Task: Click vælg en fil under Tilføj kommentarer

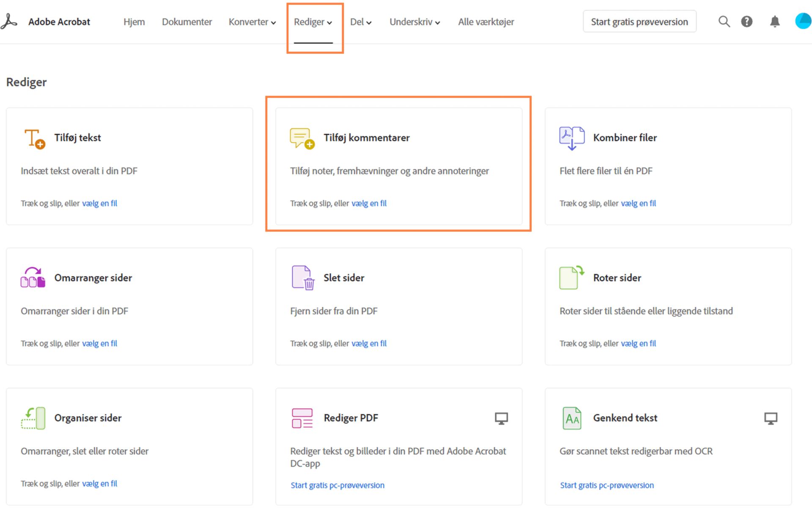Action: (x=369, y=204)
